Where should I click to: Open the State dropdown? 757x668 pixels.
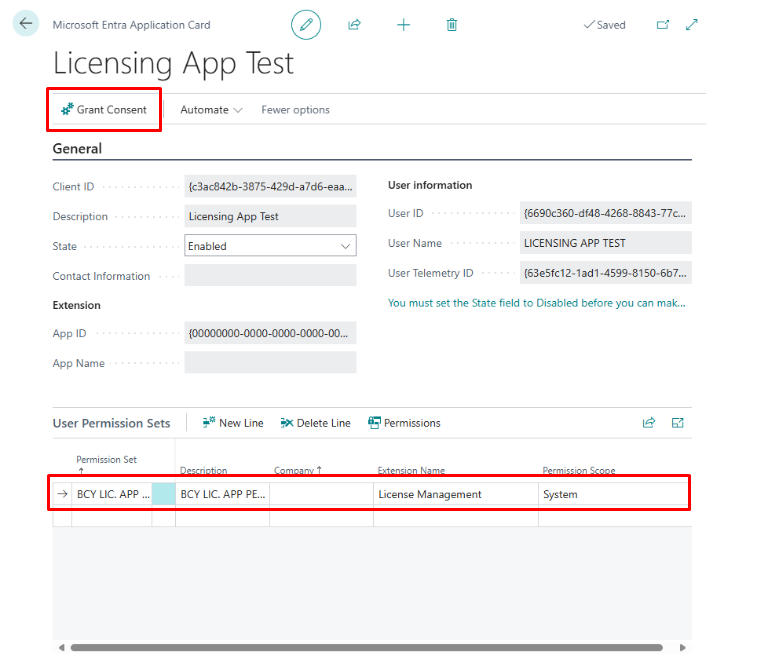click(x=270, y=246)
